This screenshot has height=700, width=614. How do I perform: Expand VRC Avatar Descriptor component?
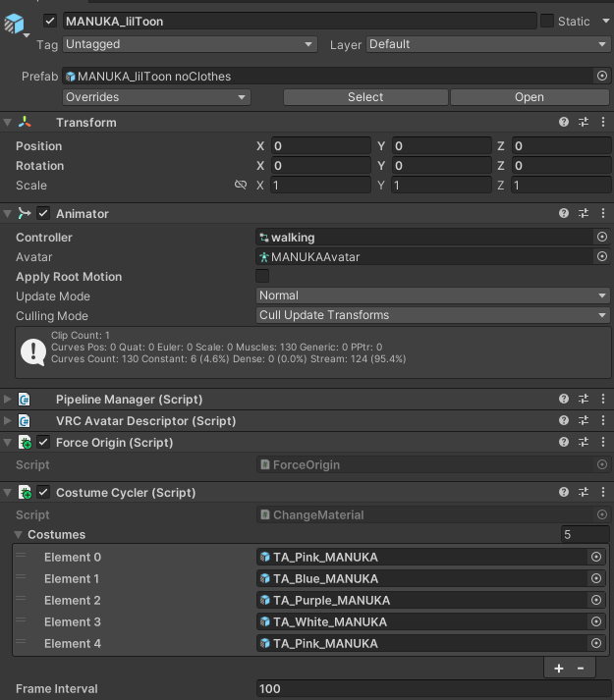tap(8, 420)
